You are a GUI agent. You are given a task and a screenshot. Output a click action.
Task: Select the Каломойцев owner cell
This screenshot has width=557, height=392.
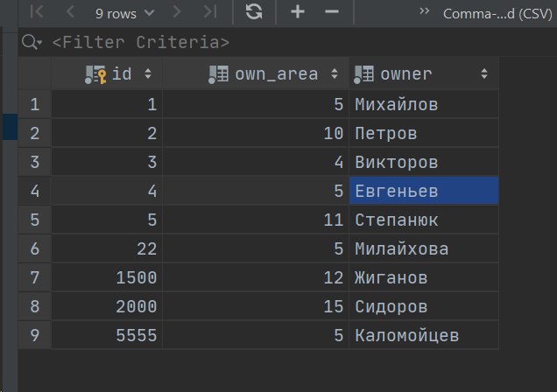click(424, 335)
